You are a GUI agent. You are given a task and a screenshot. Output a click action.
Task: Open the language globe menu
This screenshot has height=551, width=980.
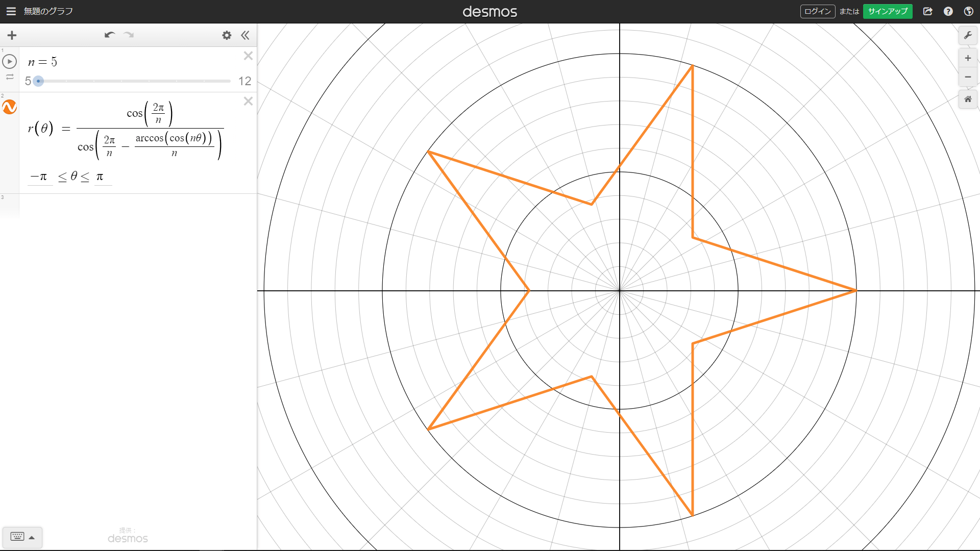coord(969,11)
